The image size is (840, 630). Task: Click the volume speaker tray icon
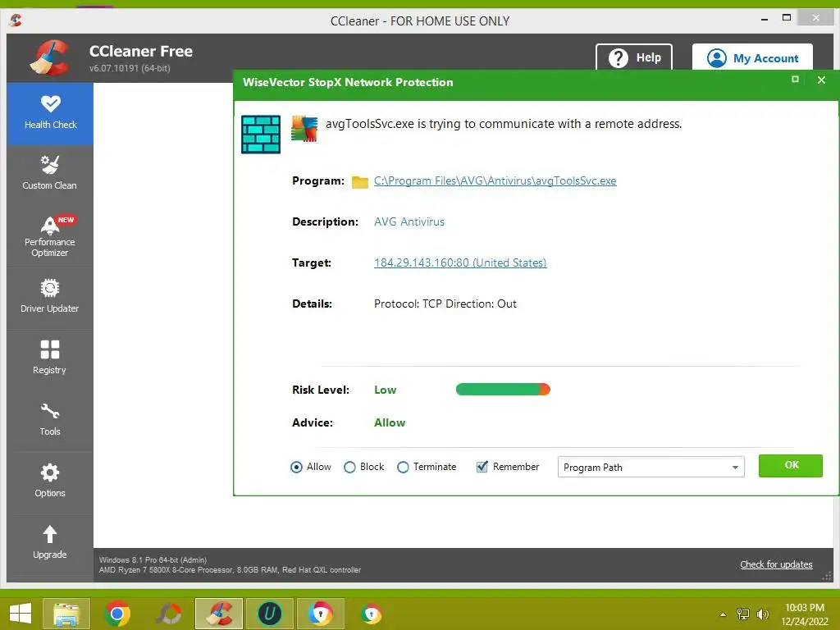[762, 614]
